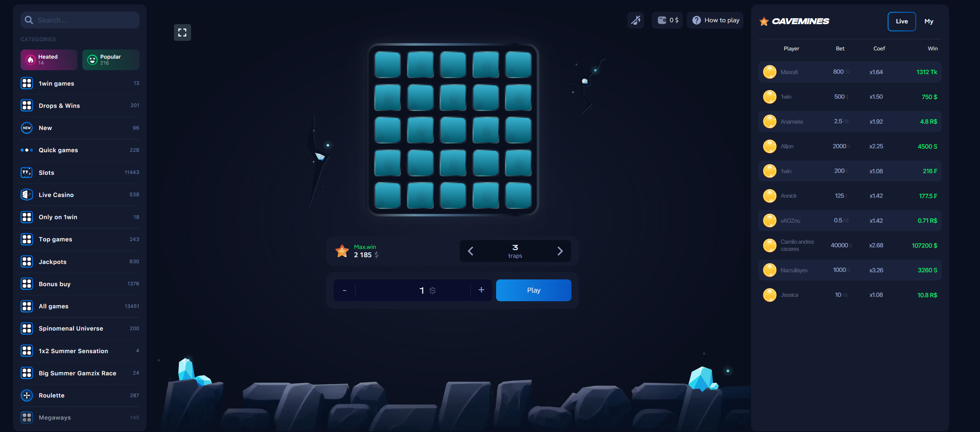
Task: Click the CAVEMINES logo icon
Action: [764, 21]
